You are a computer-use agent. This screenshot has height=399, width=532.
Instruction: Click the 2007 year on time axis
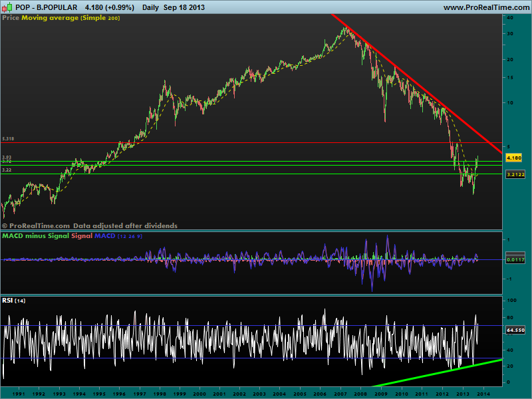pyautogui.click(x=340, y=394)
